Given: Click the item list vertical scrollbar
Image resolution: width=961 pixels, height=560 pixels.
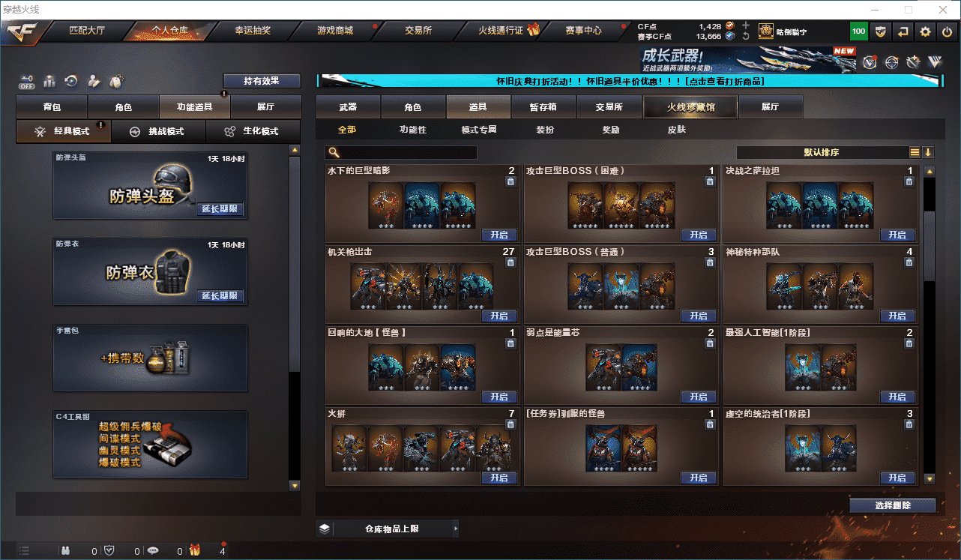Looking at the screenshot, I should coord(930,325).
